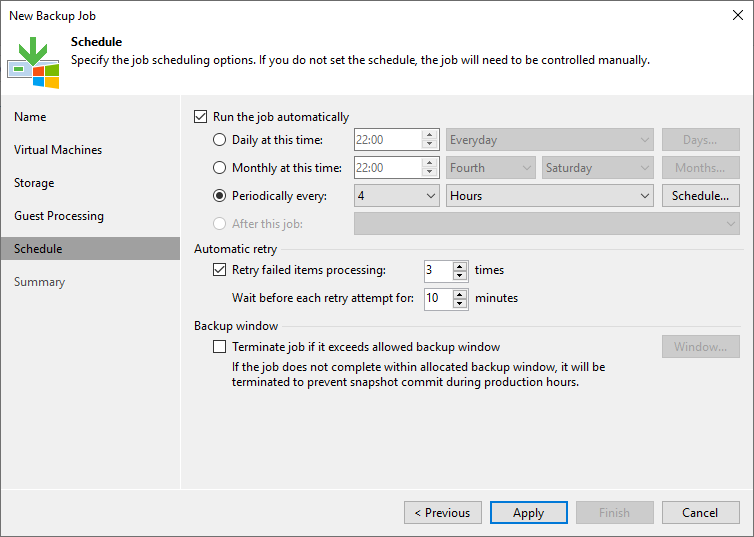
Task: Increase the retry times count
Action: 460,266
